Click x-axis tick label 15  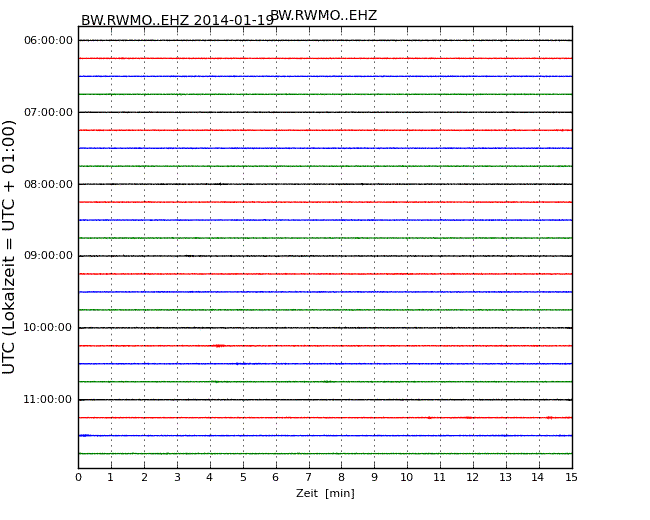[571, 478]
